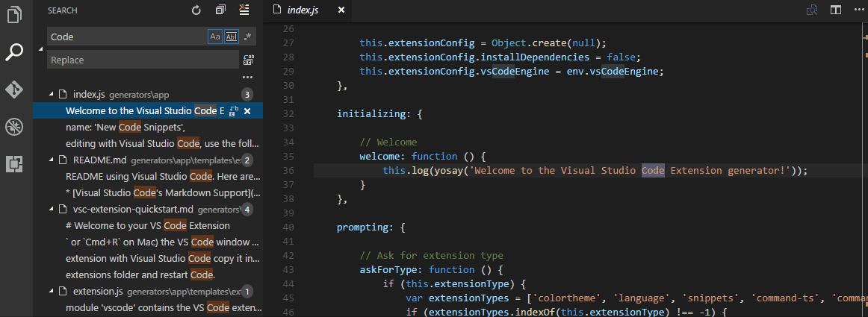Click the README.md file row in results
Viewport: 868px width, 317px height.
pyautogui.click(x=148, y=160)
